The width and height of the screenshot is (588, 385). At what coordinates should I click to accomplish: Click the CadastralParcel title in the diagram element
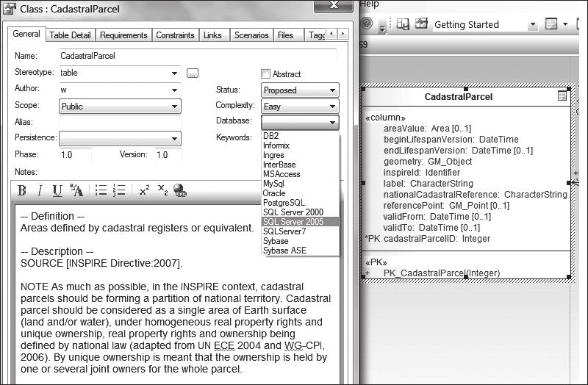pyautogui.click(x=458, y=97)
